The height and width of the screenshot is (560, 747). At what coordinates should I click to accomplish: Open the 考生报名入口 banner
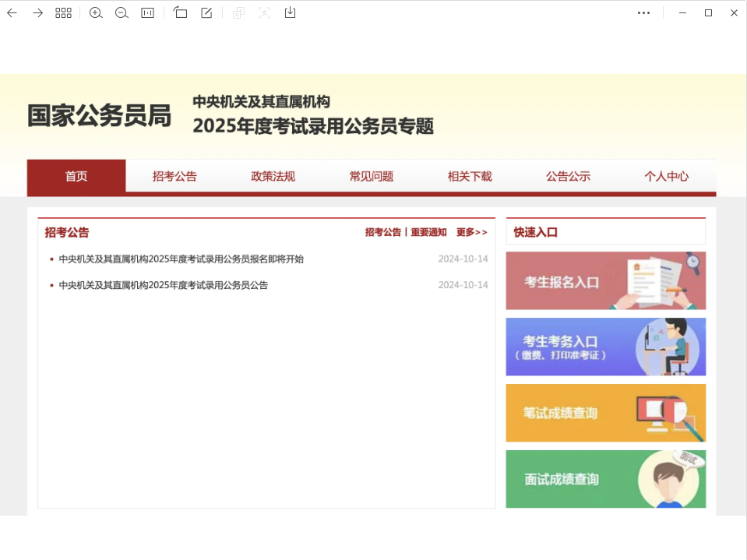tap(605, 281)
